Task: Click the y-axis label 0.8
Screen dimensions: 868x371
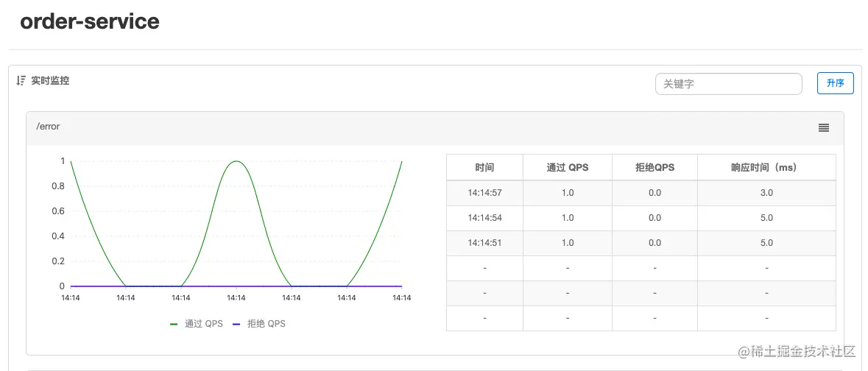Action: (x=59, y=186)
